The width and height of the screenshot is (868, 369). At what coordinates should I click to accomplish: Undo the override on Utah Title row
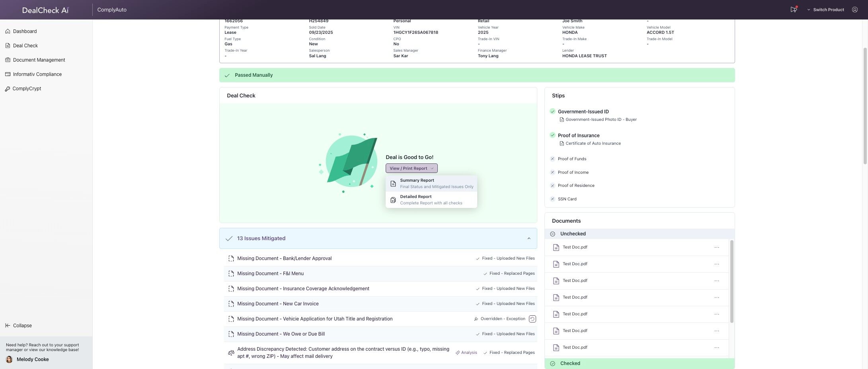(533, 319)
